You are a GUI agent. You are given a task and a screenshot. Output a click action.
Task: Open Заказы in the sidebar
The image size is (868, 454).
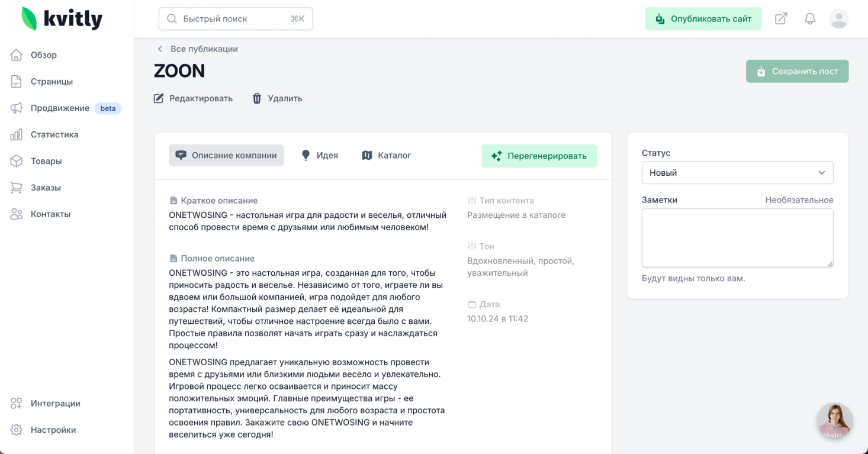(46, 188)
